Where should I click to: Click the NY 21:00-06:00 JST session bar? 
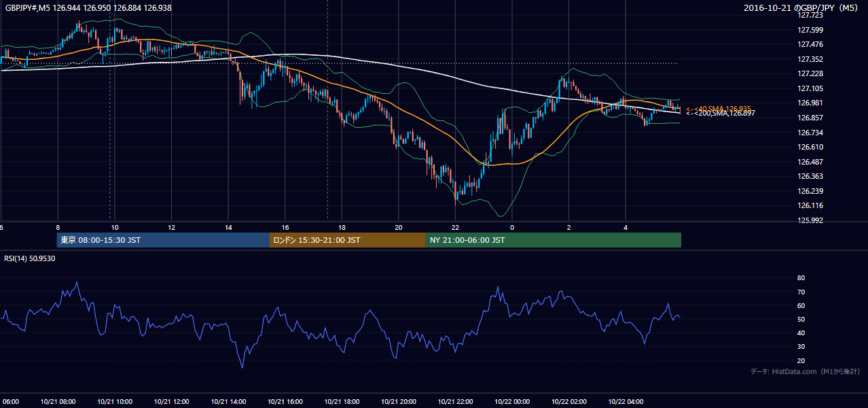click(554, 240)
